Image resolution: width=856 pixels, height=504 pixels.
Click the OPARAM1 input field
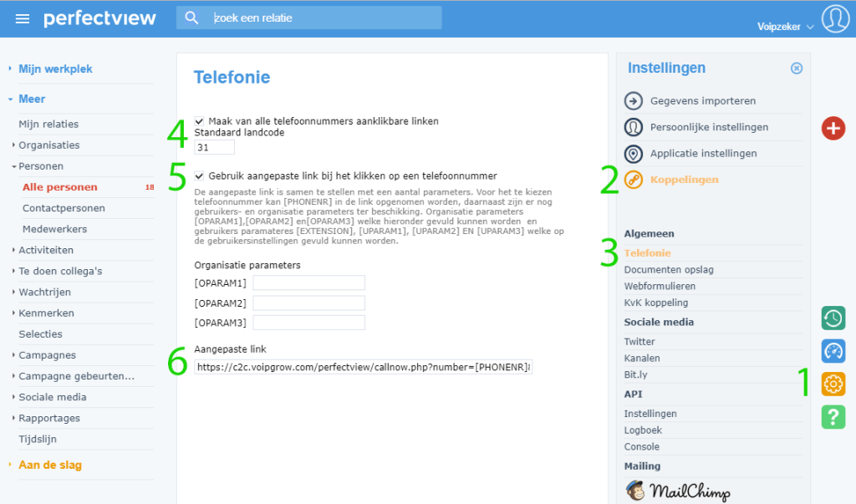309,283
